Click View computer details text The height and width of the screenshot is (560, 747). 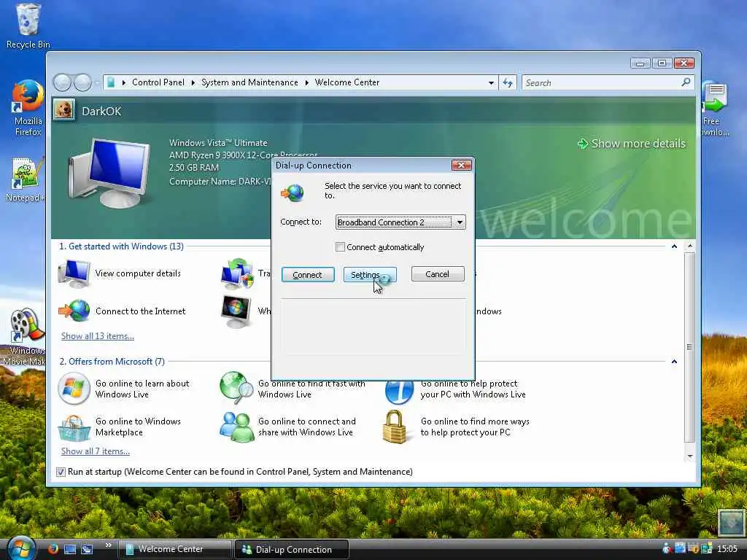138,273
